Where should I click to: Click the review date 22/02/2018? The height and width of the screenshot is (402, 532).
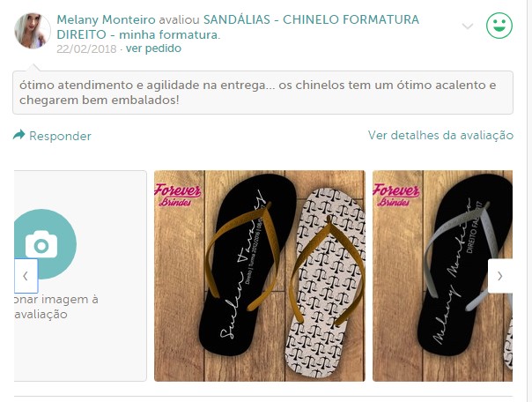click(86, 48)
